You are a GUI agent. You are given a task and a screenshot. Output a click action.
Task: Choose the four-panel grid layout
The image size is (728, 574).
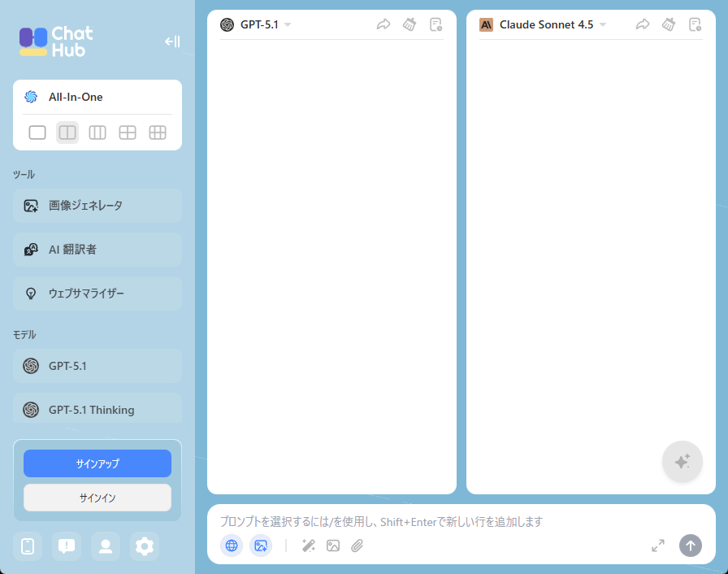click(x=128, y=133)
